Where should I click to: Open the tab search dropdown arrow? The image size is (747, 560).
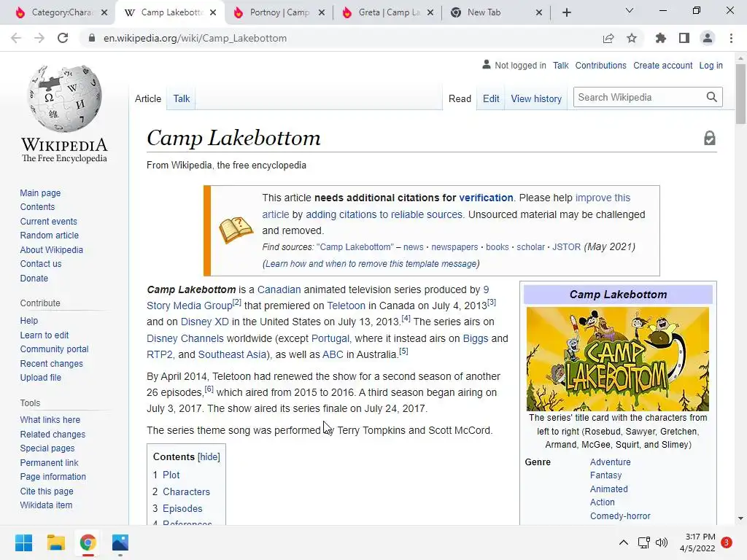(630, 10)
